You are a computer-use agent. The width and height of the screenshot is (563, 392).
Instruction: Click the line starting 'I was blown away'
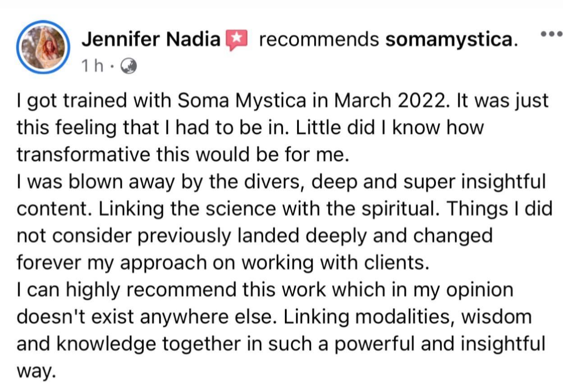(x=281, y=182)
